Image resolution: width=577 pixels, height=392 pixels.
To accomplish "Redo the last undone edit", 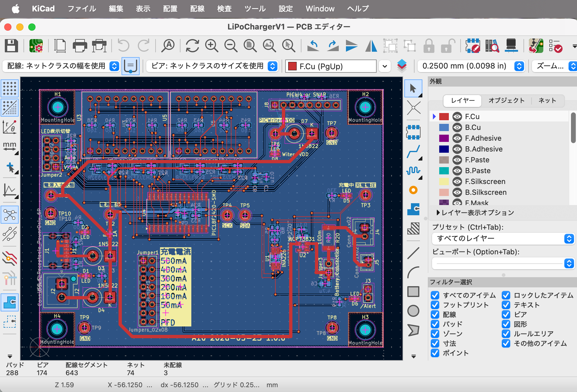I will pyautogui.click(x=143, y=46).
